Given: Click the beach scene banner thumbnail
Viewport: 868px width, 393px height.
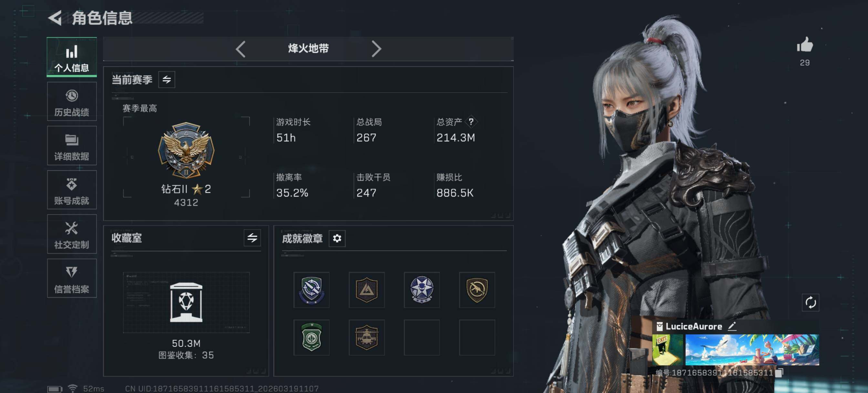Looking at the screenshot, I should coord(752,350).
